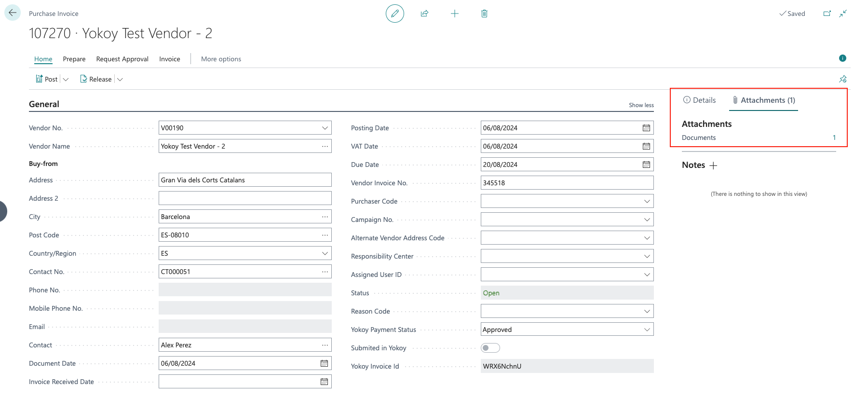This screenshot has height=399, width=868.
Task: Click the Release button
Action: click(x=96, y=79)
